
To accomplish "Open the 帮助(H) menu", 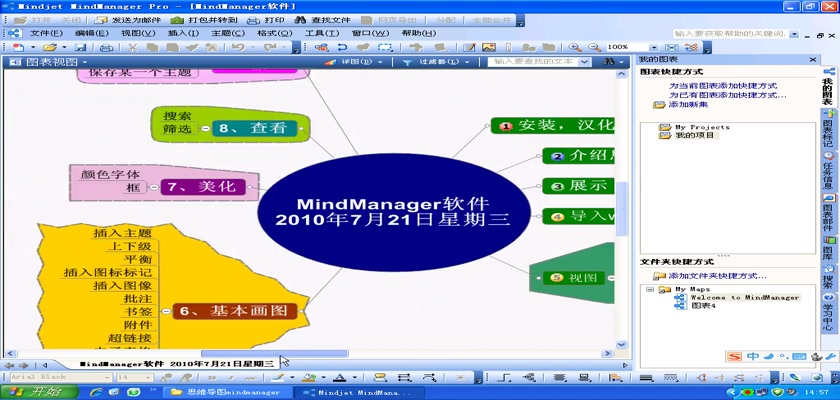I will (418, 33).
